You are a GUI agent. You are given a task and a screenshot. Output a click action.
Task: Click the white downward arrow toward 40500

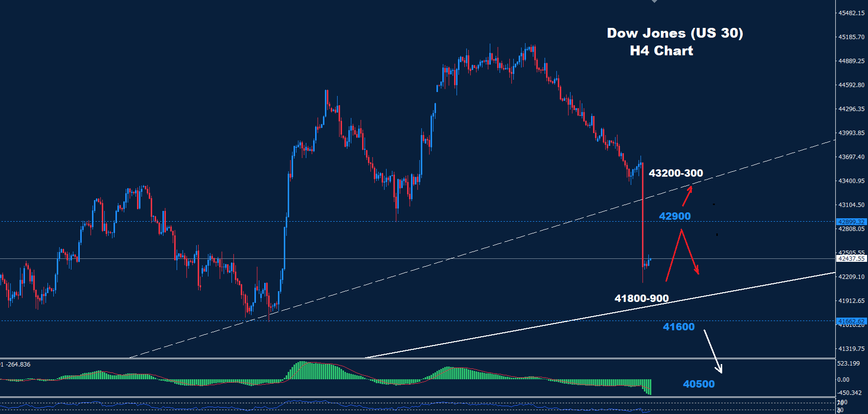[712, 351]
